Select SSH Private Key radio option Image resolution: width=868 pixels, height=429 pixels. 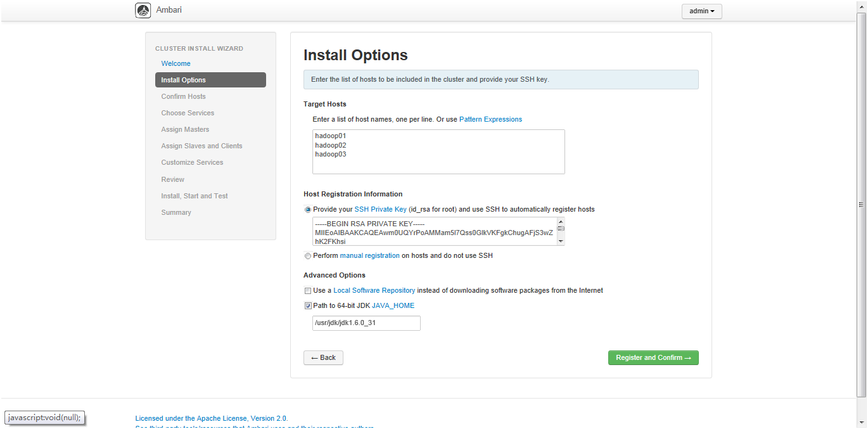[308, 210]
